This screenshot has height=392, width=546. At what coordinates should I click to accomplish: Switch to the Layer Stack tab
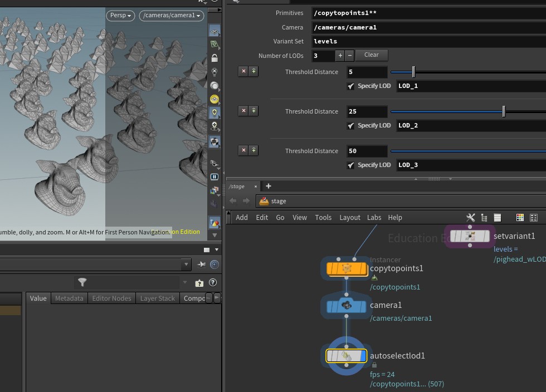tap(157, 298)
